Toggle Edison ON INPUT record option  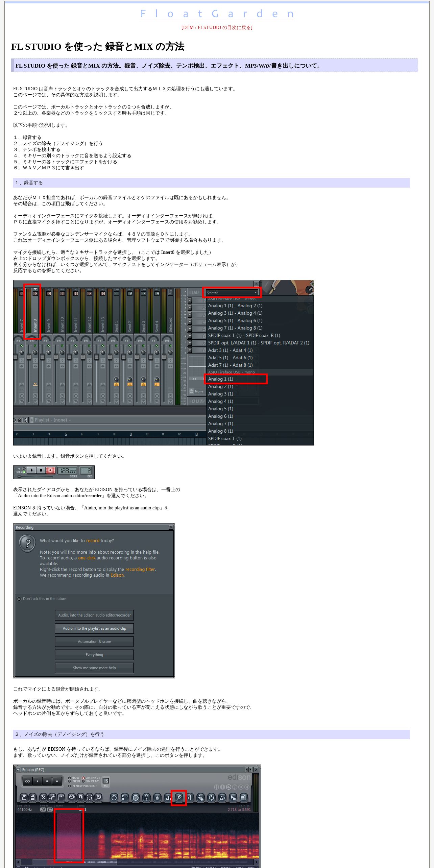(91, 778)
